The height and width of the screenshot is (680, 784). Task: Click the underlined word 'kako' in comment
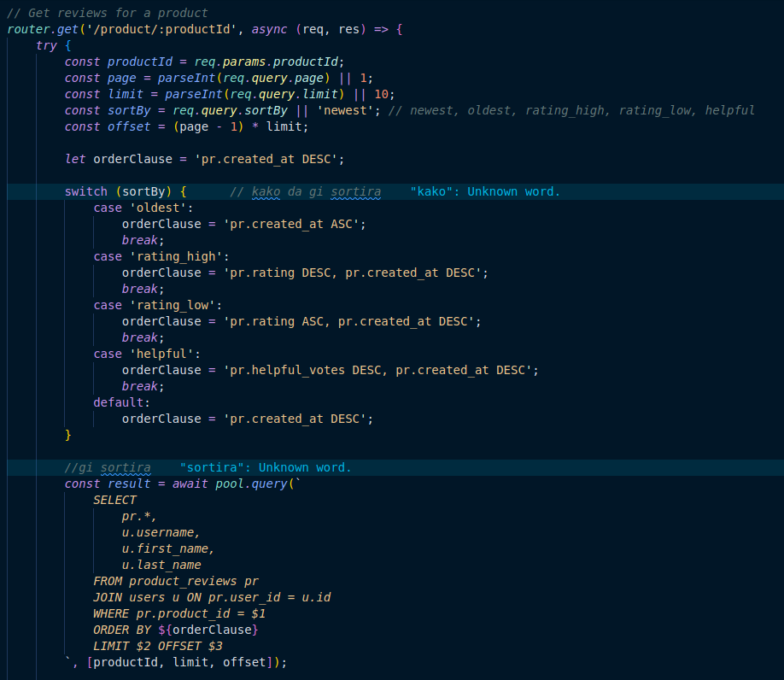266,191
